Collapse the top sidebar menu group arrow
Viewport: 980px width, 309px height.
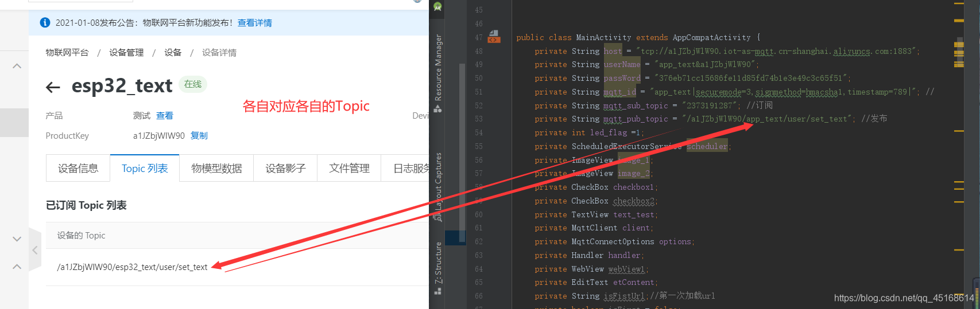click(17, 66)
